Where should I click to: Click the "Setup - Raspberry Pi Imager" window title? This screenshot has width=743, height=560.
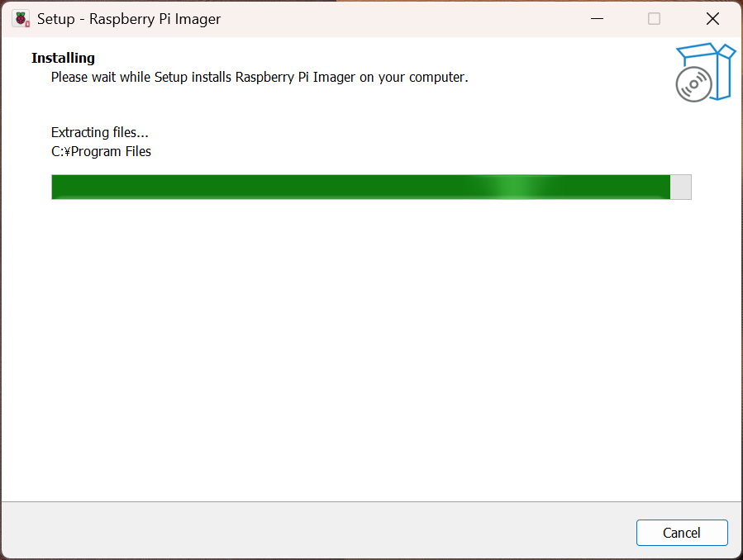click(129, 18)
